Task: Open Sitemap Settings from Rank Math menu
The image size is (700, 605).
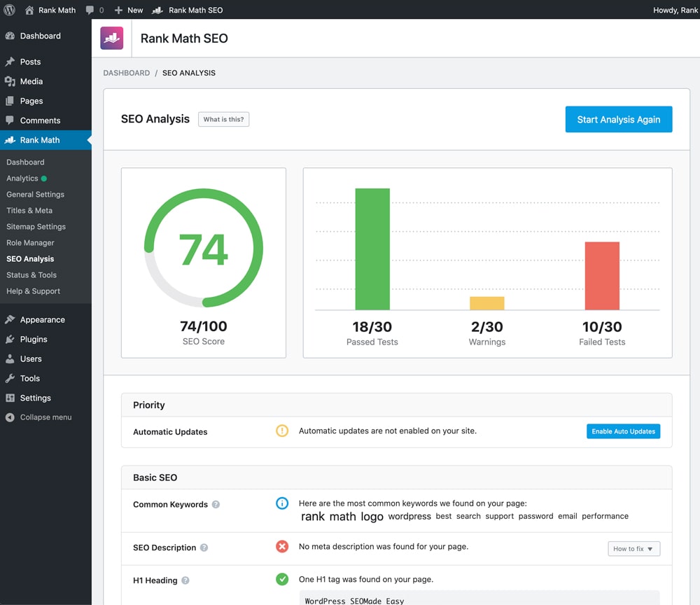Action: tap(36, 226)
